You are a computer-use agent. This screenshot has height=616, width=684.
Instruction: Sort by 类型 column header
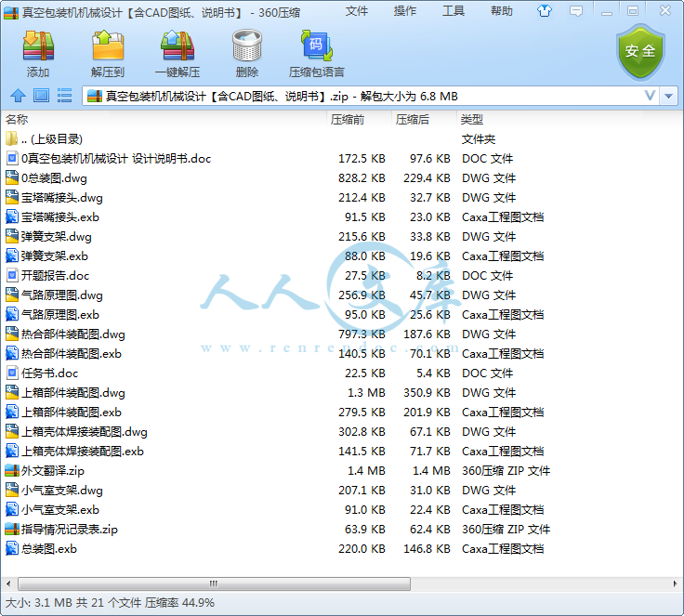[472, 119]
